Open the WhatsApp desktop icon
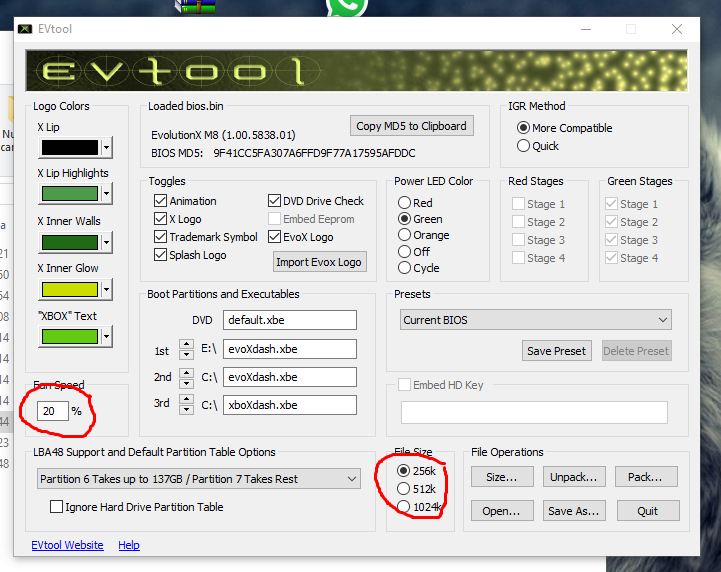This screenshot has height=572, width=721. click(347, 7)
